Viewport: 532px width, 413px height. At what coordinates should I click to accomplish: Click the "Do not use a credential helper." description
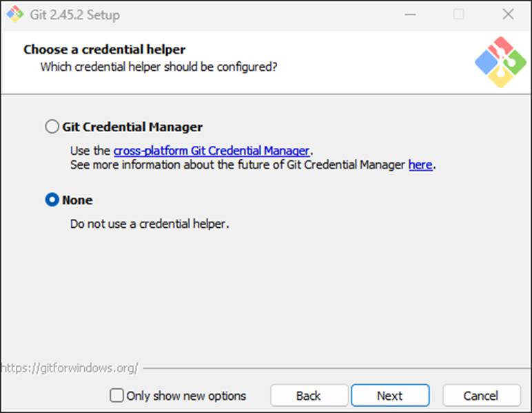tap(150, 224)
